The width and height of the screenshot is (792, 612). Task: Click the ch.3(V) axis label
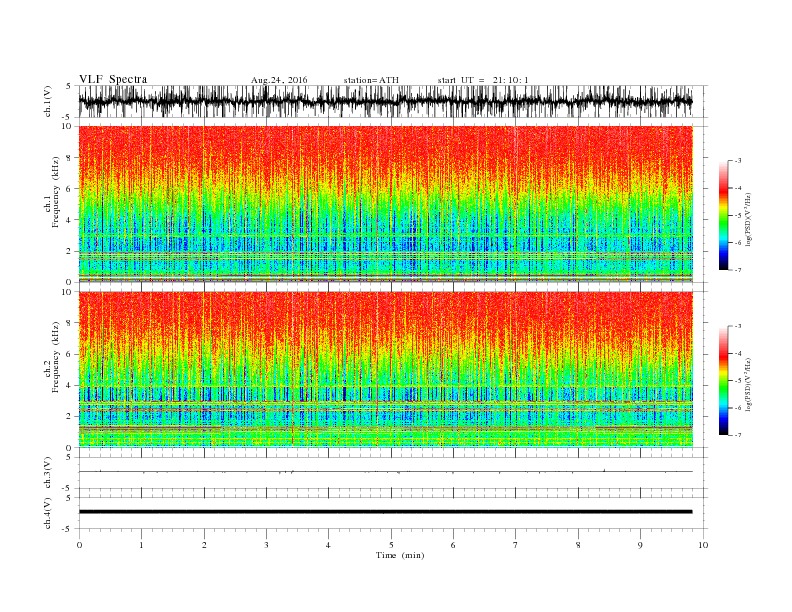point(47,473)
